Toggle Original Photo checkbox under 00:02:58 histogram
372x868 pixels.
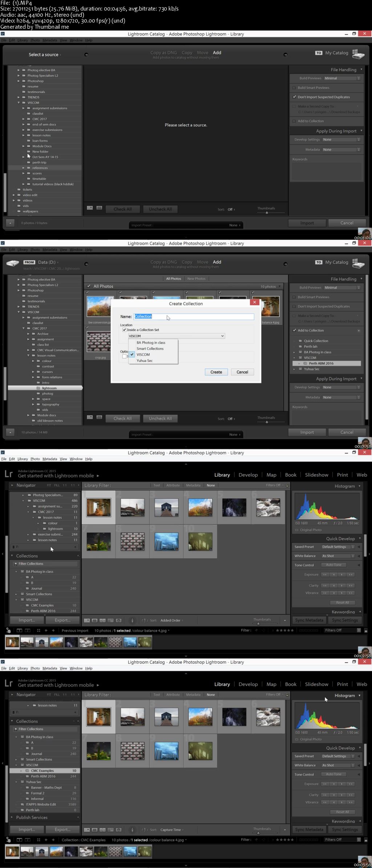(x=296, y=530)
